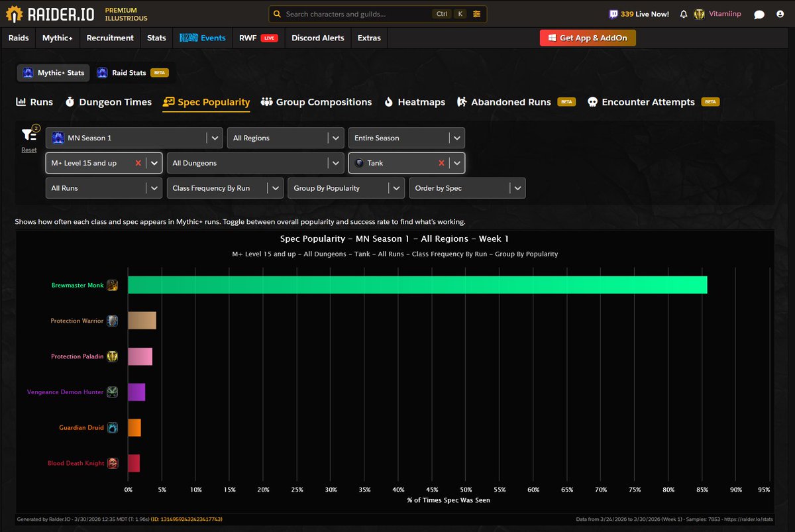Click Brewmaster Monk spec icon
The image size is (795, 532).
113,286
